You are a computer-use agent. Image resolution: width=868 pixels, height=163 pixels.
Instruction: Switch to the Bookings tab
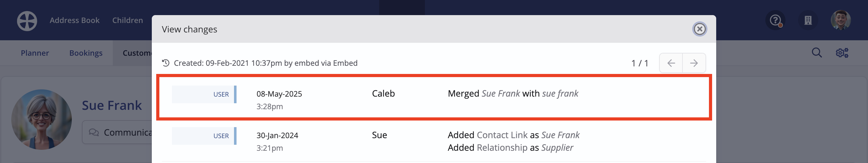(86, 53)
